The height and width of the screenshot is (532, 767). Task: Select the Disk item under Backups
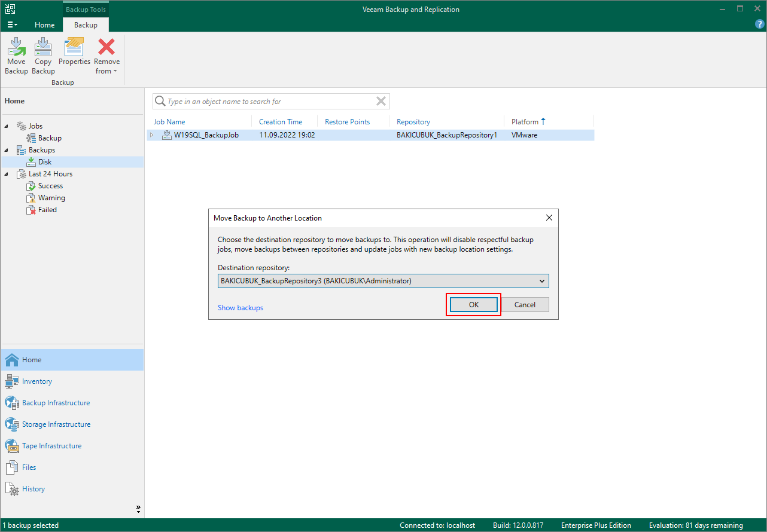pos(45,162)
